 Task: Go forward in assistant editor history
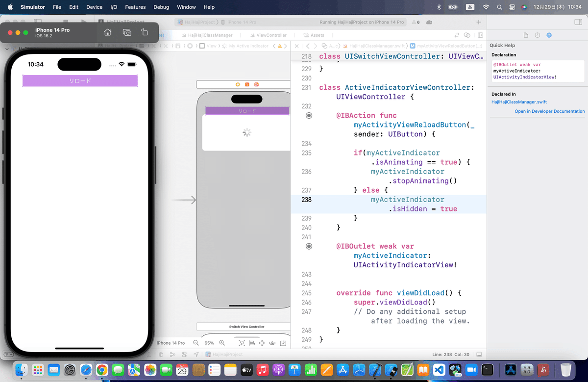pyautogui.click(x=315, y=46)
